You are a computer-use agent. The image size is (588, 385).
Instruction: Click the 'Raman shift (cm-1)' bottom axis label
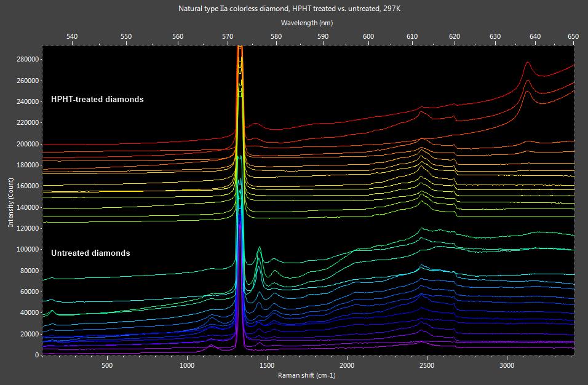click(306, 375)
